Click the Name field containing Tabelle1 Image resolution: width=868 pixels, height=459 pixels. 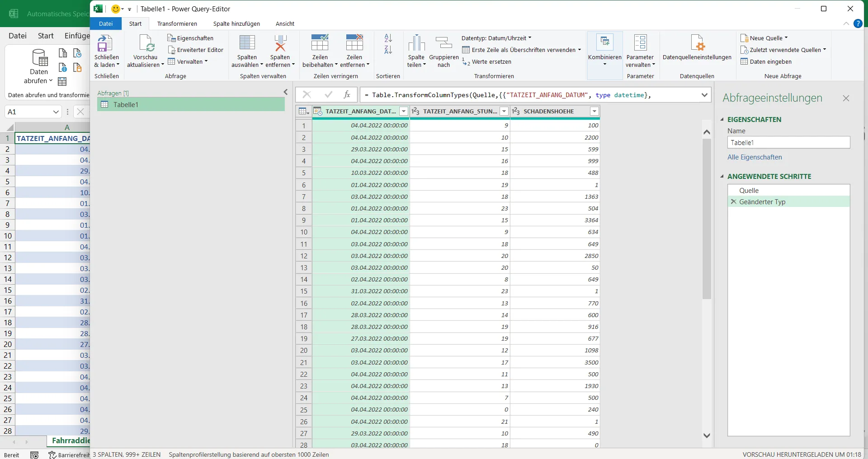788,143
